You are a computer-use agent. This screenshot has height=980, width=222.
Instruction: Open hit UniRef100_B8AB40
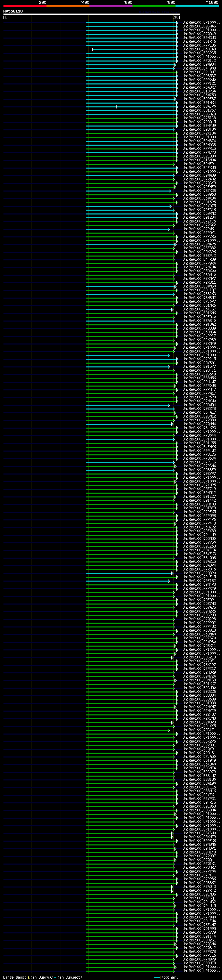click(x=199, y=321)
